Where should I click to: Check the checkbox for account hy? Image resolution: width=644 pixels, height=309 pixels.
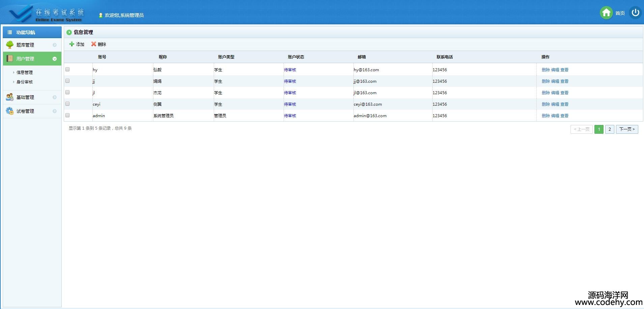click(x=67, y=69)
